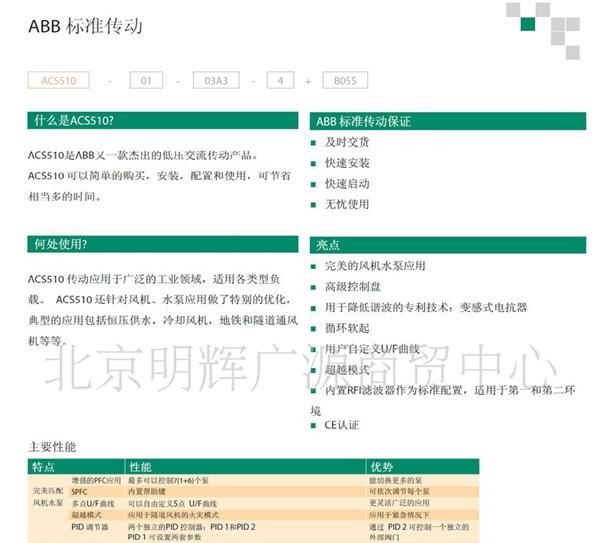Click the "循环软起" highlight
This screenshot has height=543, width=600.
347,328
